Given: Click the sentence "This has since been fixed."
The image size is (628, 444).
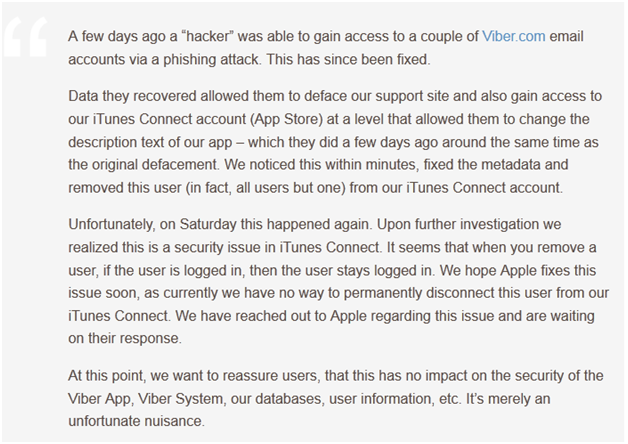Looking at the screenshot, I should (348, 60).
